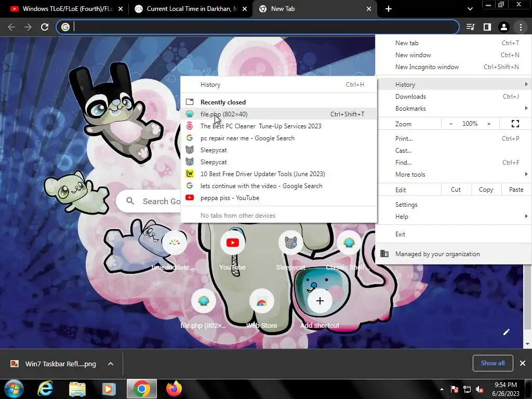Open Windows Explorer folder in taskbar
The height and width of the screenshot is (399, 532).
coord(77,389)
